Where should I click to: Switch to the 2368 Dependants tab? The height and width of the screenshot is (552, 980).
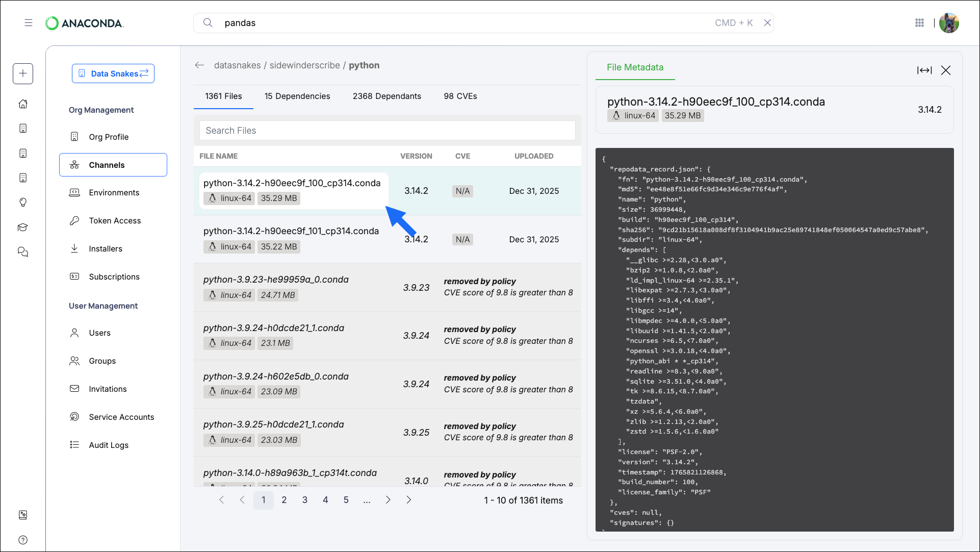386,96
